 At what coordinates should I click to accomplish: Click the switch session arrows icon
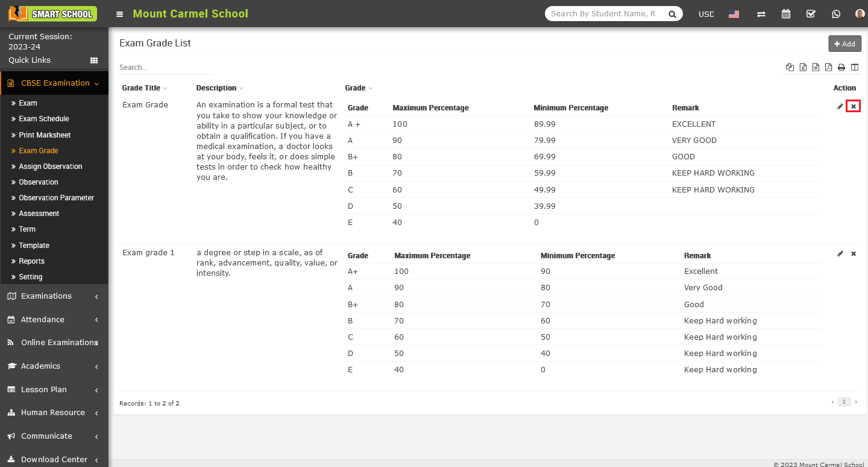[761, 14]
